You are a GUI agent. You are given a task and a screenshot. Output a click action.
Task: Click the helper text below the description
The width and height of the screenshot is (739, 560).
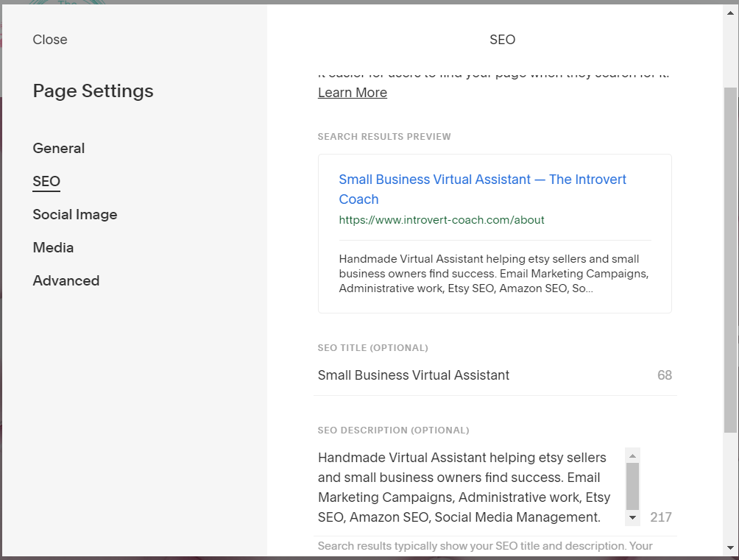click(x=485, y=546)
